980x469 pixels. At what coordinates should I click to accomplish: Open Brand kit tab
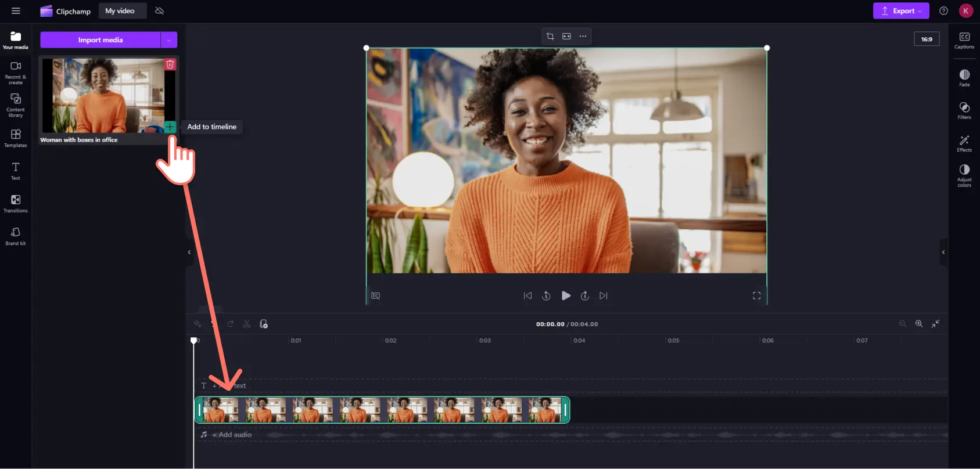coord(16,236)
